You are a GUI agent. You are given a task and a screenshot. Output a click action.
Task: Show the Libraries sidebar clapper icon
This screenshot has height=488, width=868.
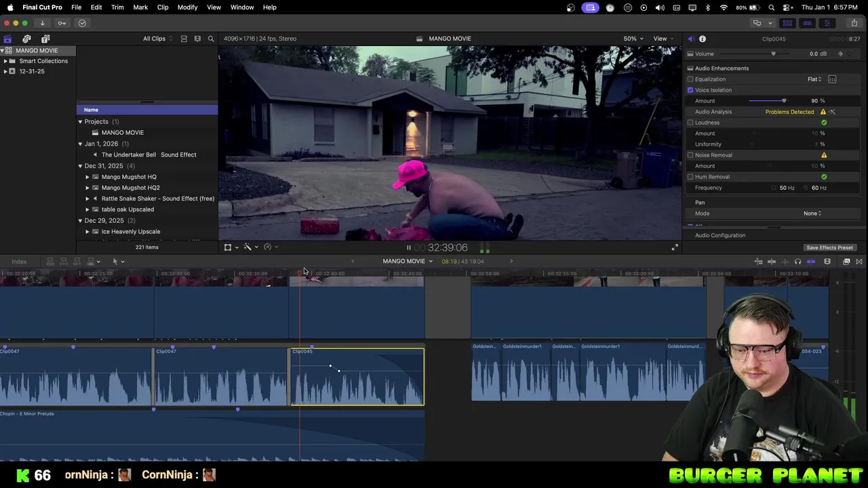[7, 39]
